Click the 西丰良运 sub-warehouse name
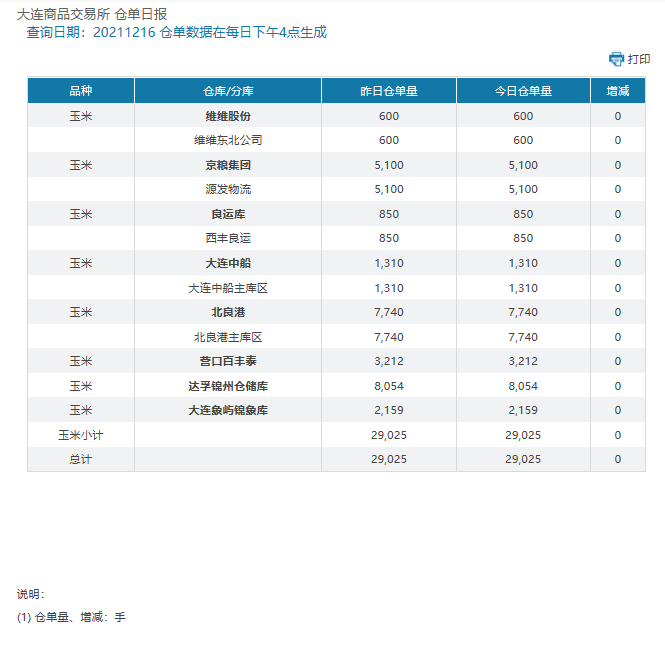 [x=227, y=239]
